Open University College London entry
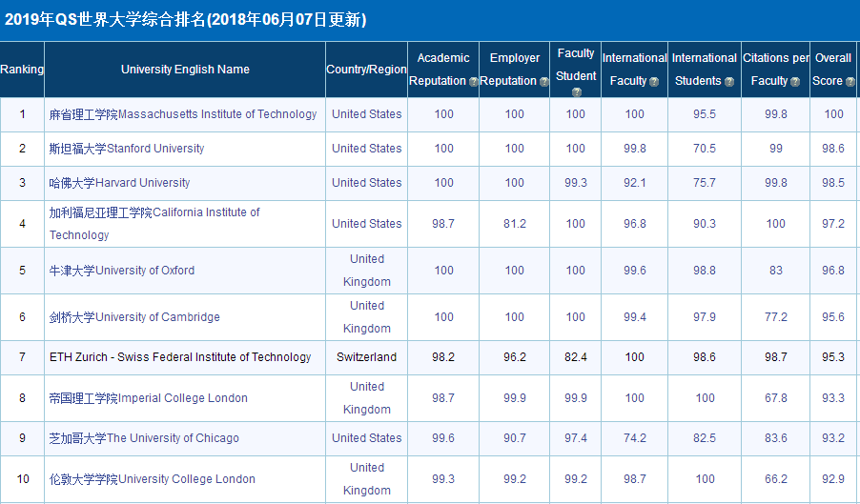The height and width of the screenshot is (504, 860). (153, 479)
